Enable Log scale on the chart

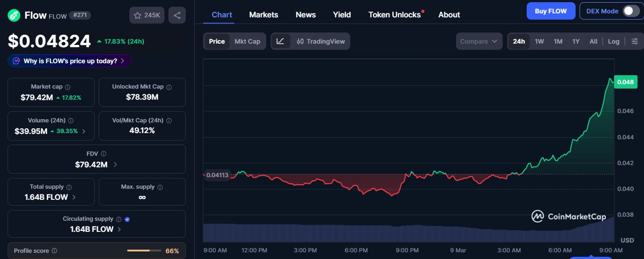pyautogui.click(x=613, y=41)
